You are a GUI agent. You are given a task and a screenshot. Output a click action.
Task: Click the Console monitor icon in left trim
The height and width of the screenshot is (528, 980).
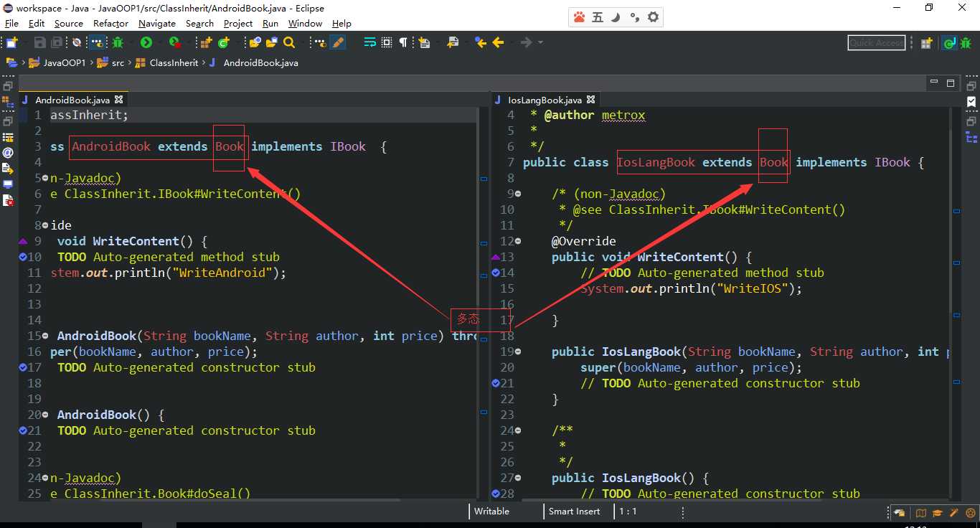8,184
